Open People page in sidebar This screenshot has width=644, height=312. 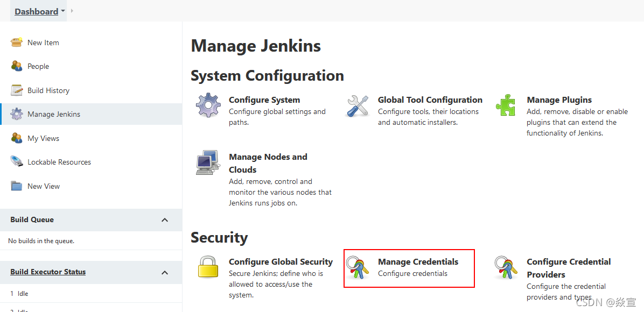click(x=38, y=66)
